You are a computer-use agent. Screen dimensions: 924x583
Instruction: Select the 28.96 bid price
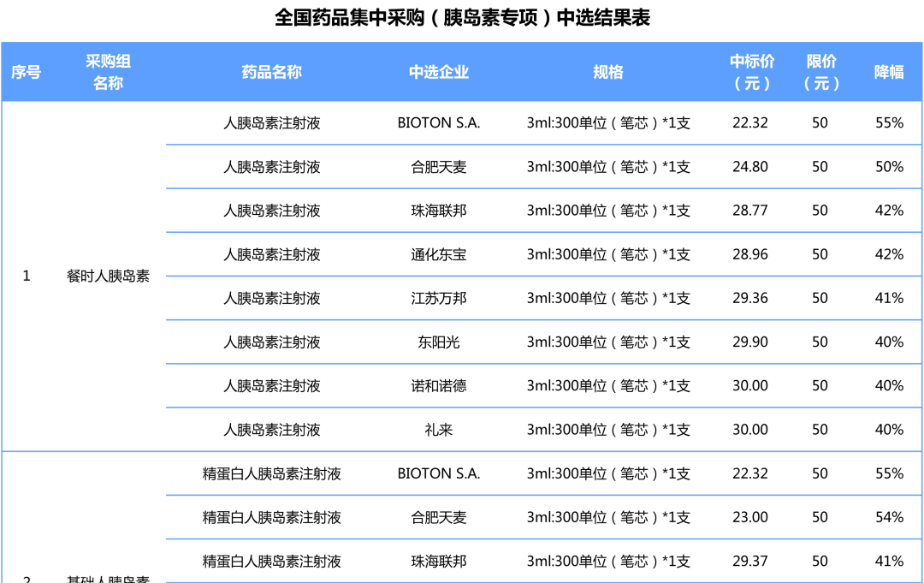tap(750, 254)
